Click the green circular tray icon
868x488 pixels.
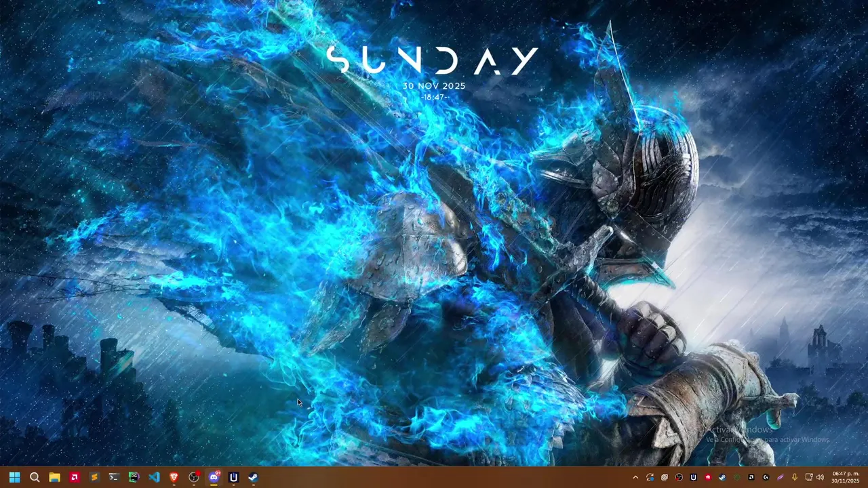(x=737, y=477)
